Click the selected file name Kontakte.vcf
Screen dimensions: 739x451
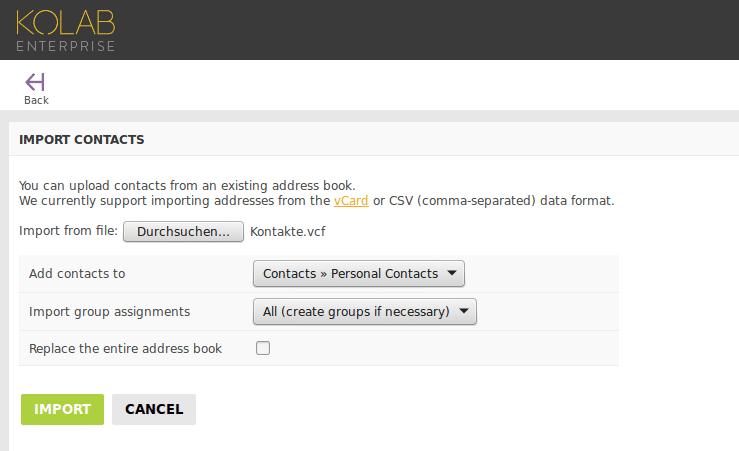(287, 232)
